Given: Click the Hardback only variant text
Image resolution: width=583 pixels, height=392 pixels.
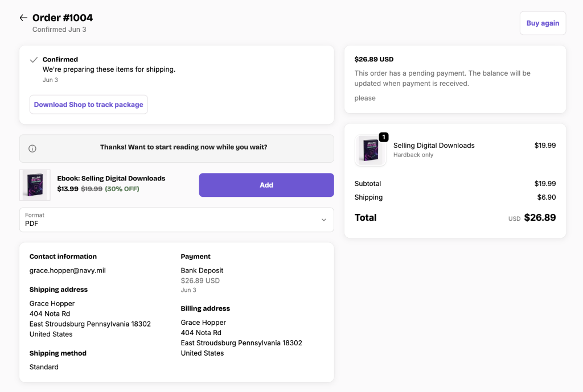Looking at the screenshot, I should tap(413, 155).
